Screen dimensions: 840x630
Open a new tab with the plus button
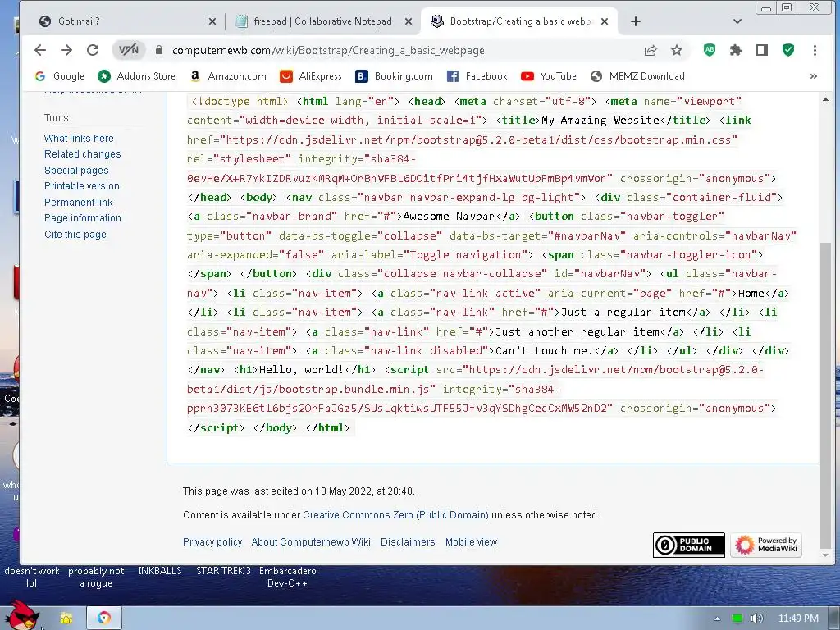tap(636, 21)
